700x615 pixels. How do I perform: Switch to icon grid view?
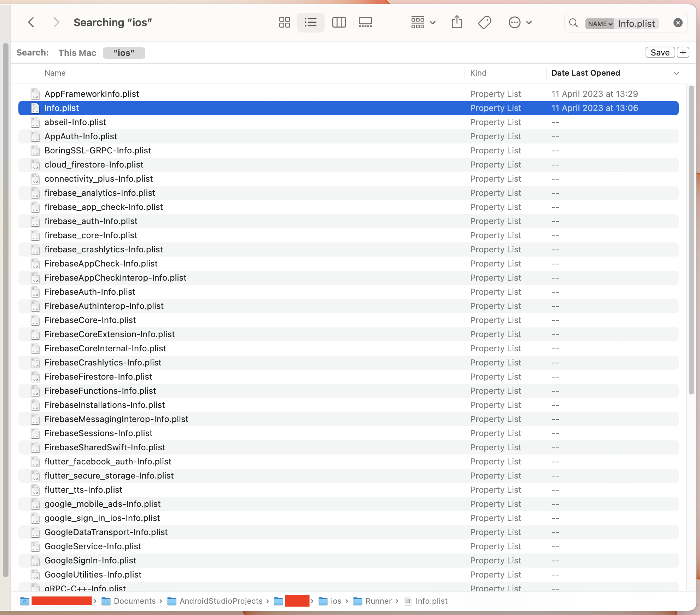pos(284,23)
